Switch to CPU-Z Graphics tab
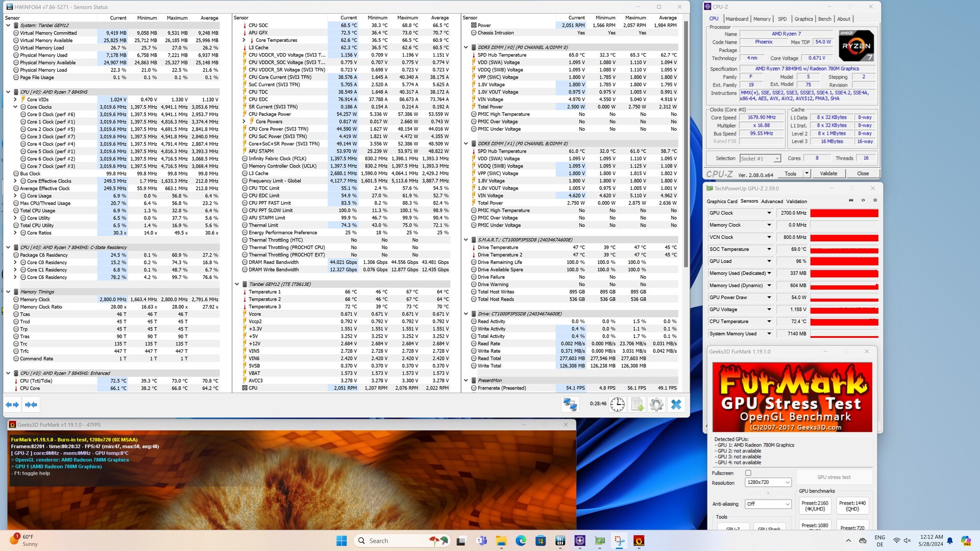980x551 pixels. click(803, 19)
